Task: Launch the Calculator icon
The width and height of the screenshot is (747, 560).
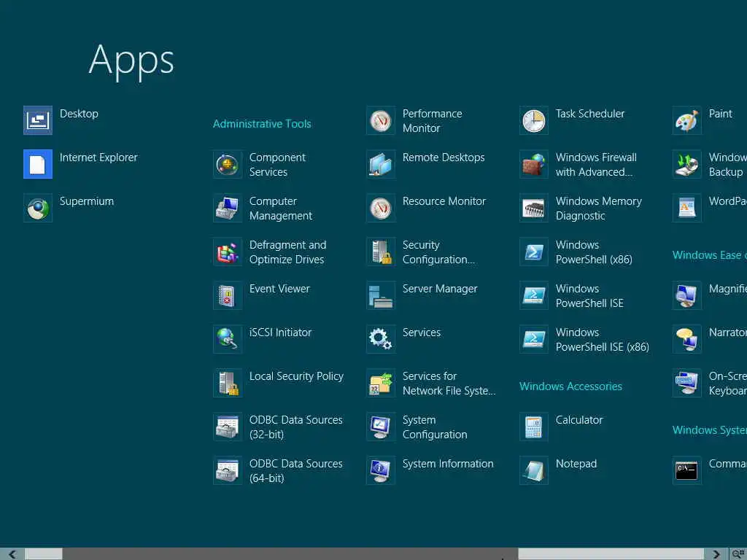Action: coord(533,427)
